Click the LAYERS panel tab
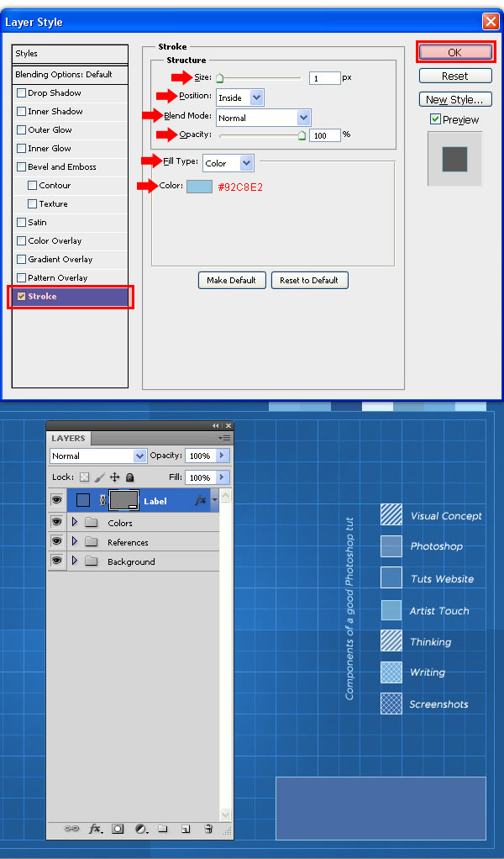The width and height of the screenshot is (504, 859). coord(68,438)
